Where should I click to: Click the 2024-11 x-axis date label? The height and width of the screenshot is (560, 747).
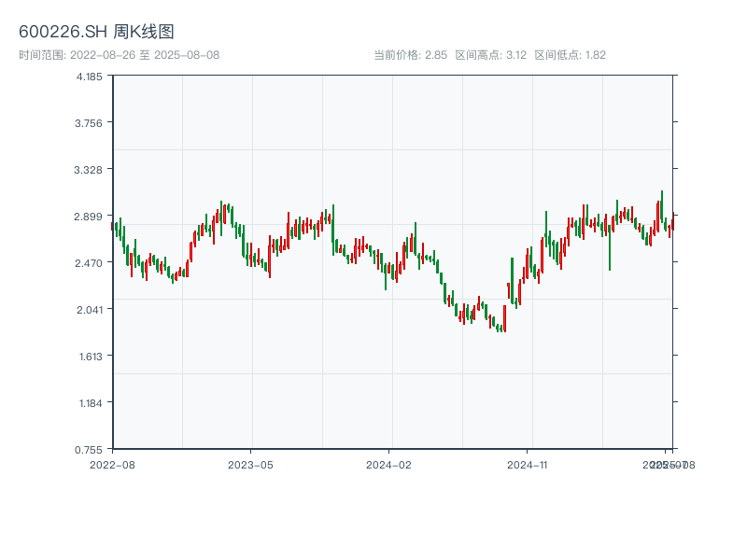[528, 464]
